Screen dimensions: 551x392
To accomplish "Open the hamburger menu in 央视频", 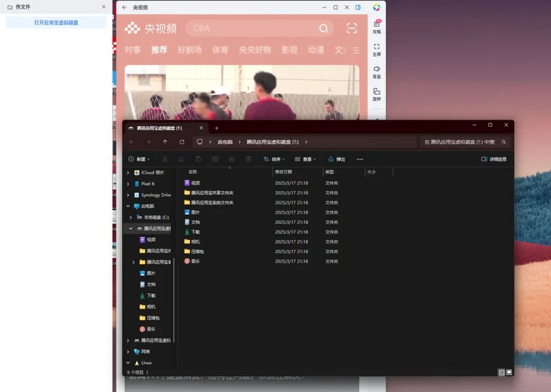I will coord(356,50).
